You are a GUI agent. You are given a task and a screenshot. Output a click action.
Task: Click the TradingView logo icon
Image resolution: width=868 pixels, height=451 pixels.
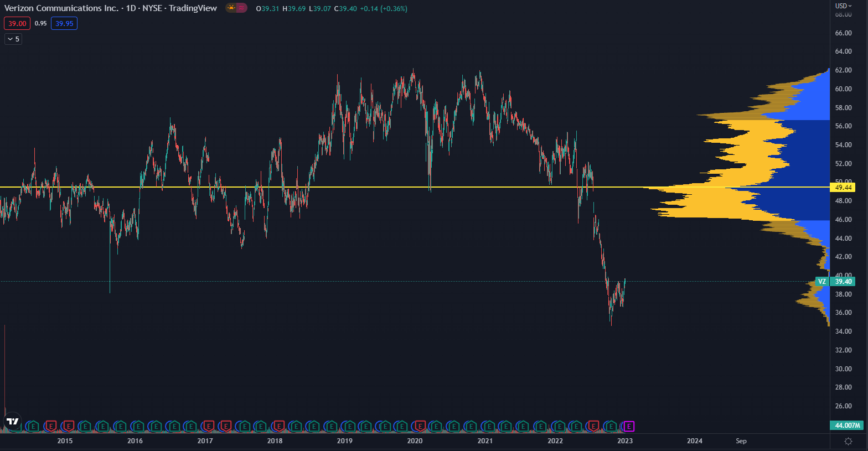point(12,422)
